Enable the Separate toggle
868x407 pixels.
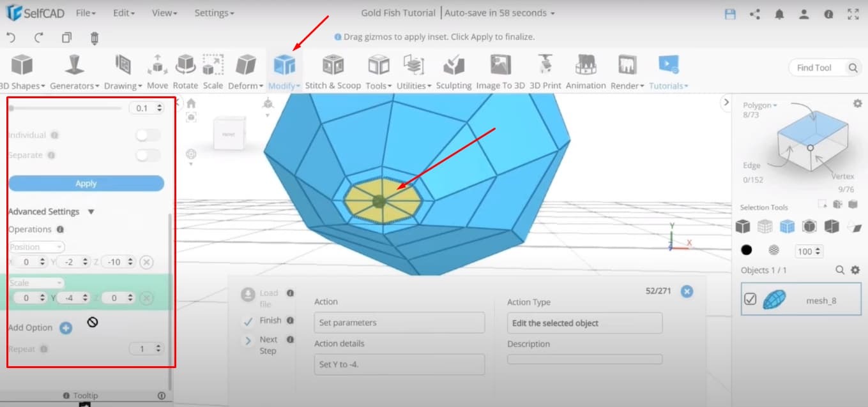pos(147,155)
